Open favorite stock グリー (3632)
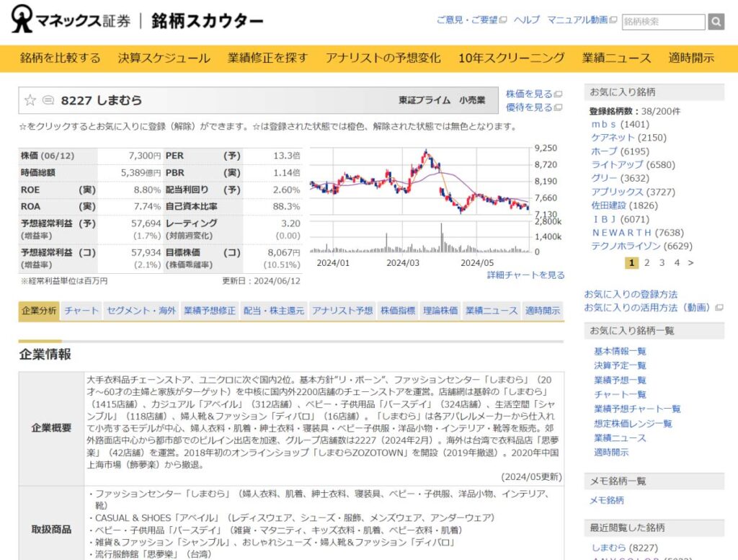 (620, 178)
